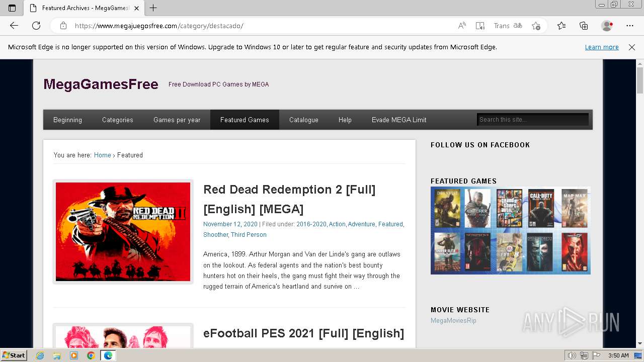Open the Translate page option
This screenshot has height=362, width=644.
tap(508, 26)
